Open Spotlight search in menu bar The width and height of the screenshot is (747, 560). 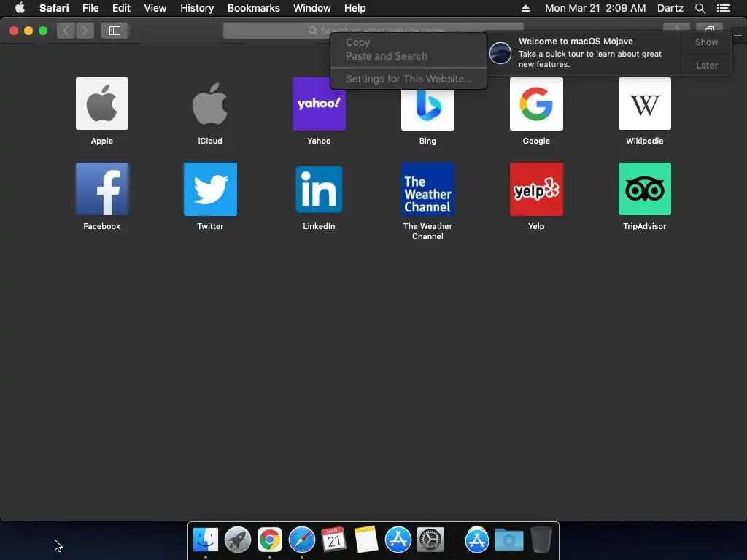pyautogui.click(x=700, y=8)
